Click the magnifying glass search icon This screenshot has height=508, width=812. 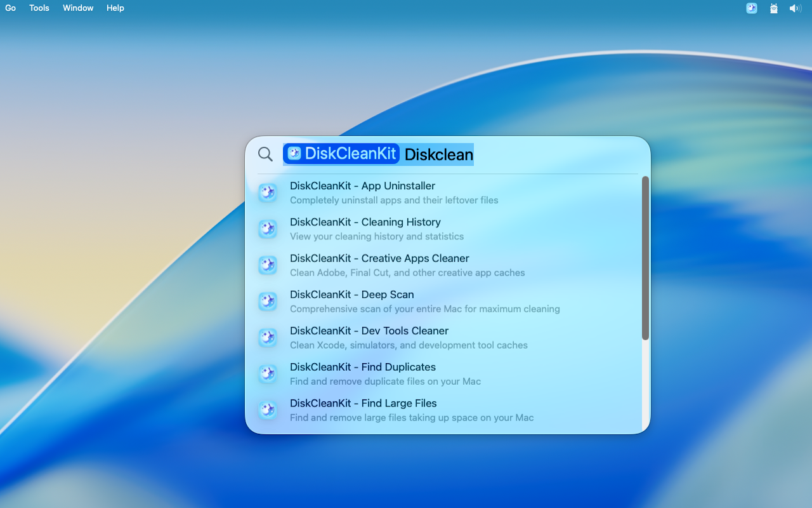(x=265, y=154)
